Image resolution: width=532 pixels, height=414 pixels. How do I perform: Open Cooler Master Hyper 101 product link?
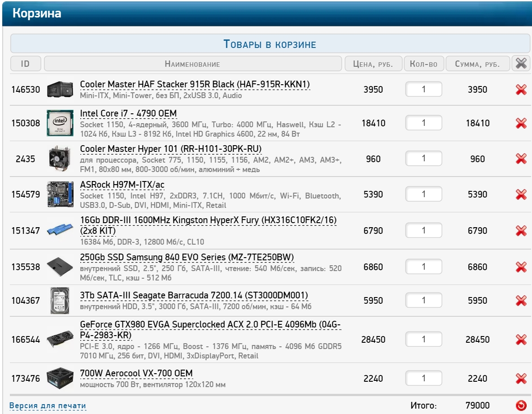170,149
